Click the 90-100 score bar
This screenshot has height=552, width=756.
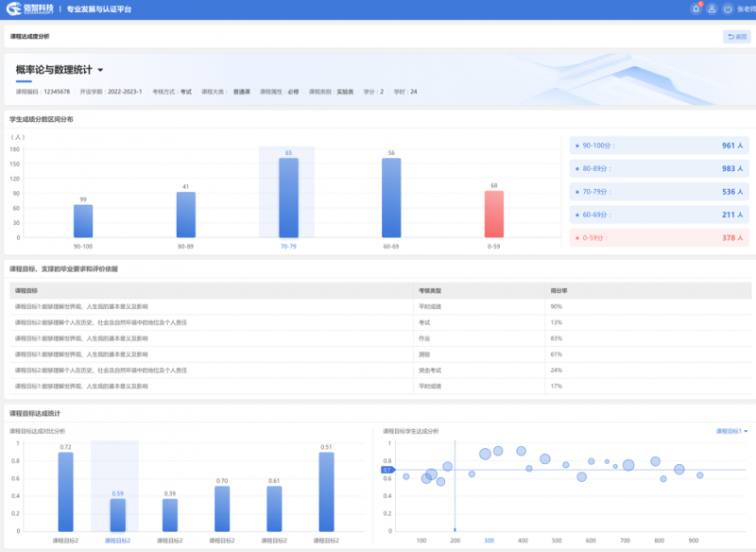click(83, 221)
